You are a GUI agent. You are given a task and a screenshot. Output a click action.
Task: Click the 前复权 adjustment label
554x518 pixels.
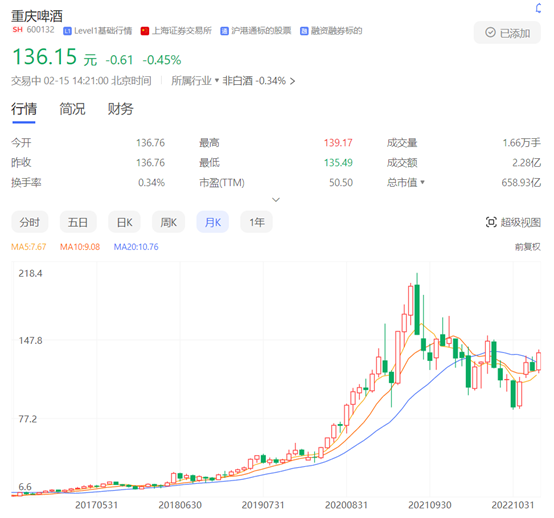click(528, 247)
